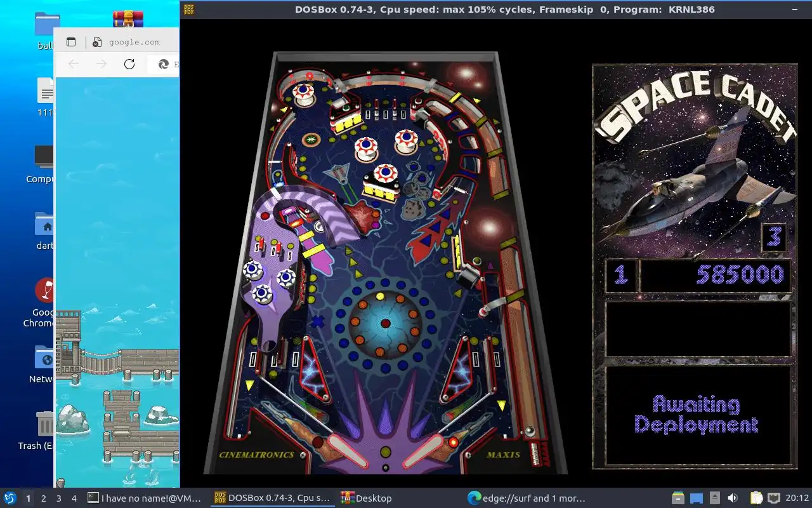
Task: Click the silver pinball in the launch lane
Action: point(529,432)
